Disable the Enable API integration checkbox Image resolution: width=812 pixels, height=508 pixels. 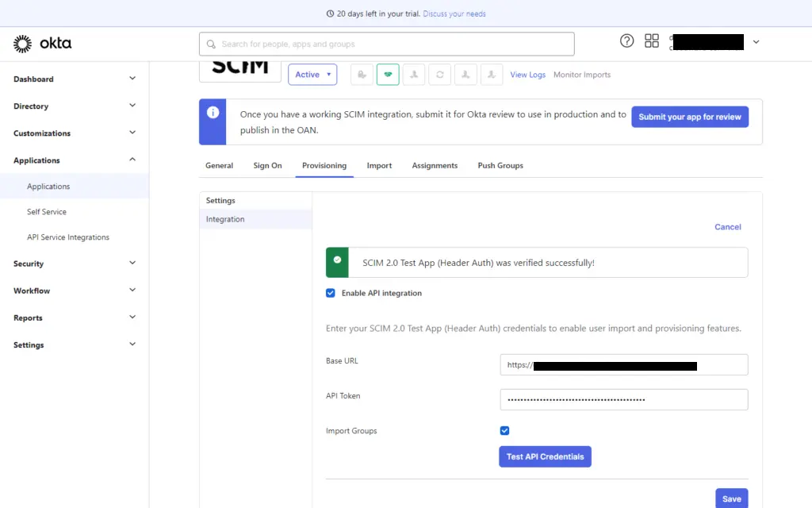point(330,293)
